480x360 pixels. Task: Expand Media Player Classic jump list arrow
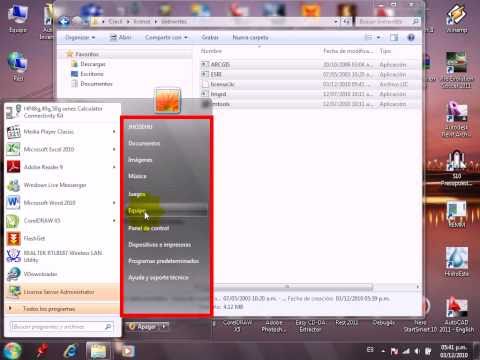[114, 132]
